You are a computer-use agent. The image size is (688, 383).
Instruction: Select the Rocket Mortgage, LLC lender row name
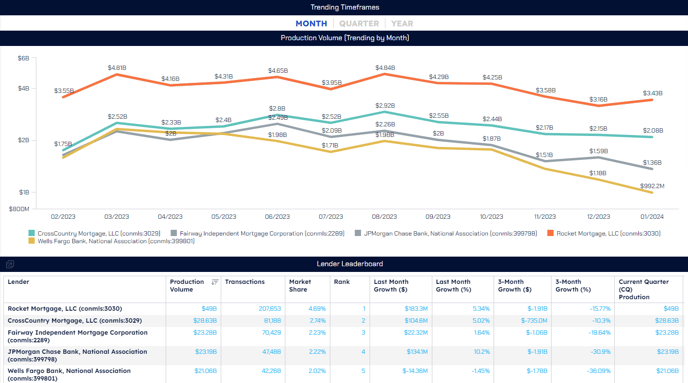tap(65, 309)
